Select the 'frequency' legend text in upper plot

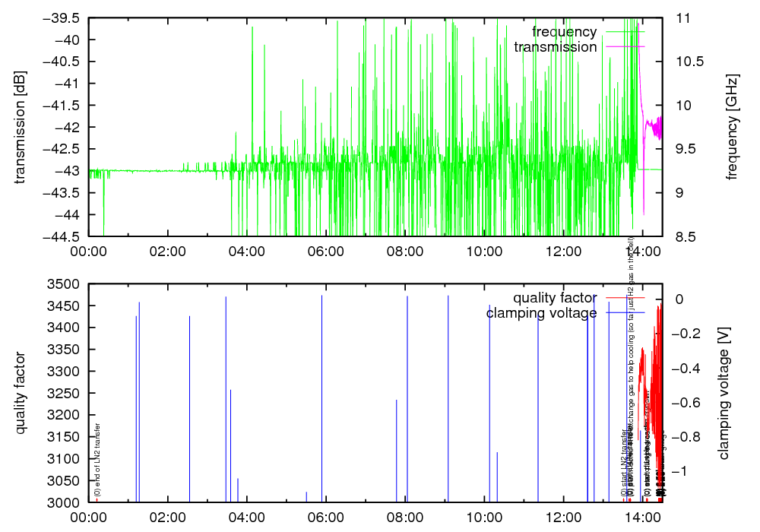point(564,32)
